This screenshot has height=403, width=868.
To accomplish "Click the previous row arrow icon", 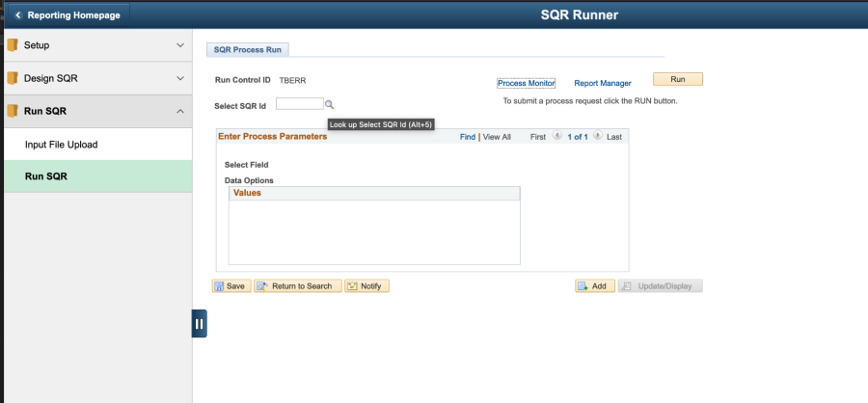I will (557, 136).
